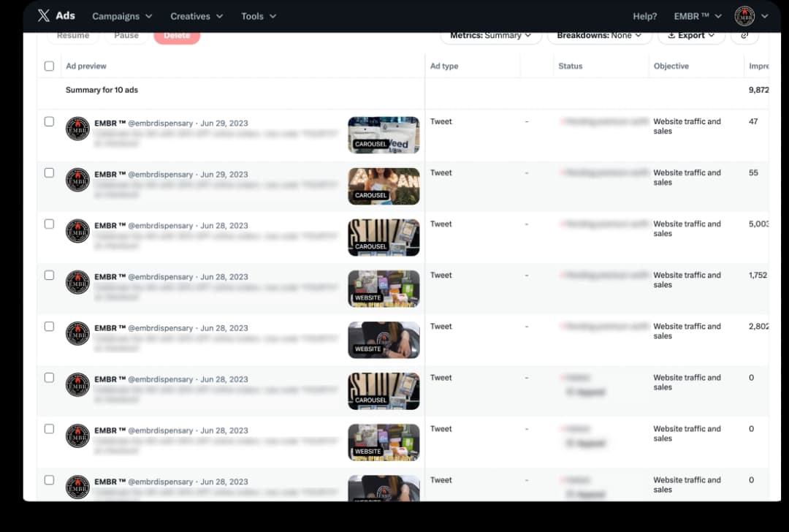Check the ad with 5,003 impressions

[x=50, y=224]
